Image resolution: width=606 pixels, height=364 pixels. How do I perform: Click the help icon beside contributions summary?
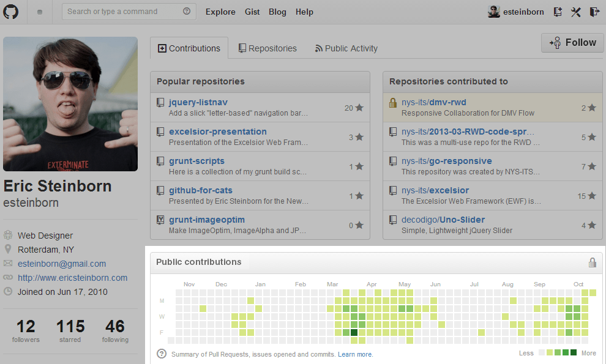[162, 354]
